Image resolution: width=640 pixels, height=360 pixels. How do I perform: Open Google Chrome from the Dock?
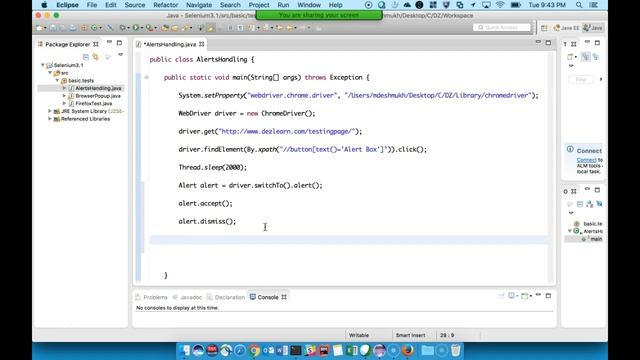[x=254, y=350]
